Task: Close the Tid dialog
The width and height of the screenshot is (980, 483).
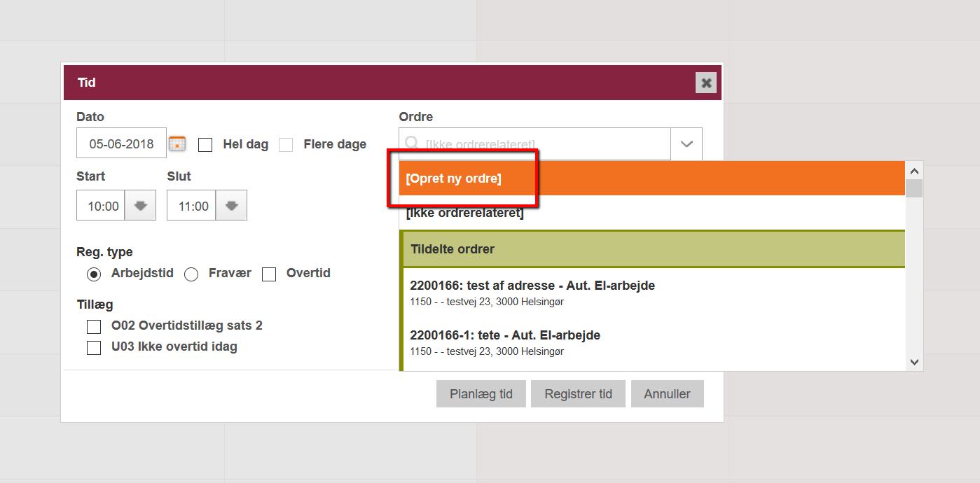Action: pos(706,83)
